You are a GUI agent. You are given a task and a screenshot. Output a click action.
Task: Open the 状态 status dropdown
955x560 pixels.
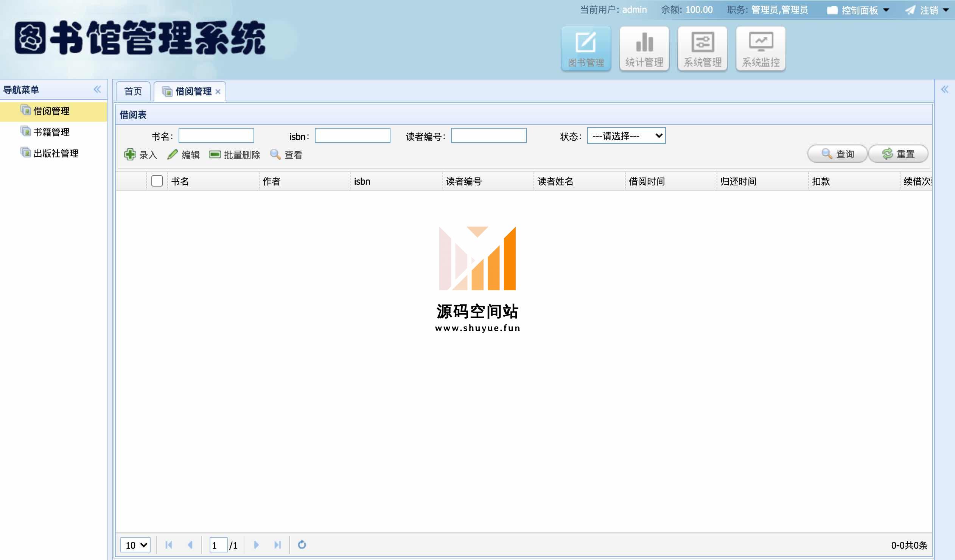click(626, 135)
